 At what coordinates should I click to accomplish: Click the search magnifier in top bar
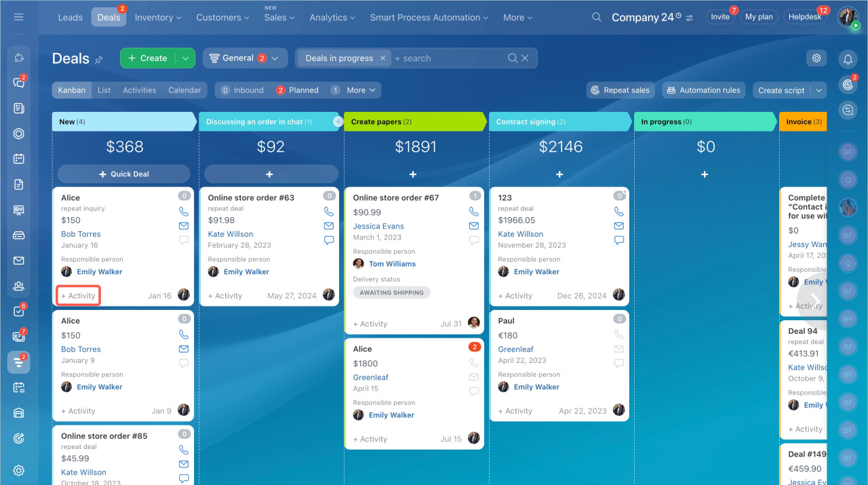596,17
